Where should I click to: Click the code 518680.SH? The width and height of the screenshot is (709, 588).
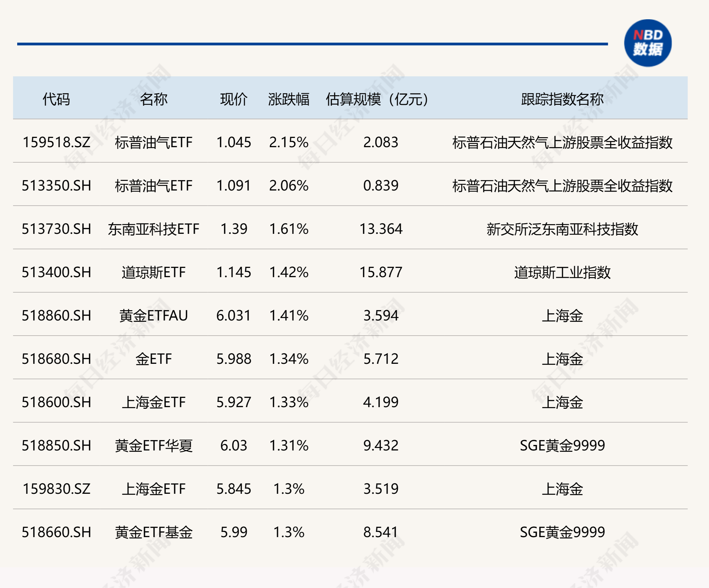click(56, 359)
